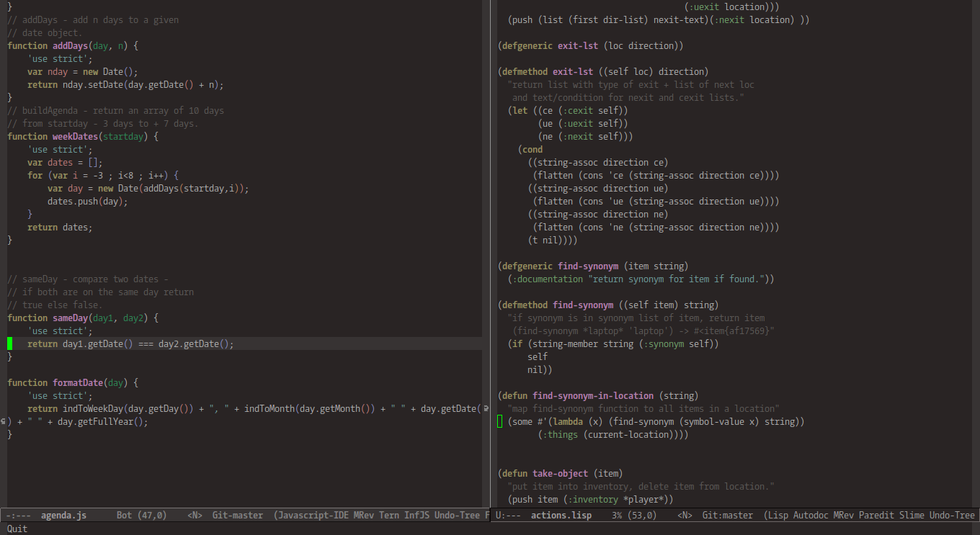The width and height of the screenshot is (980, 535).
Task: Click MRev in the agenda.js mode line
Action: click(364, 516)
